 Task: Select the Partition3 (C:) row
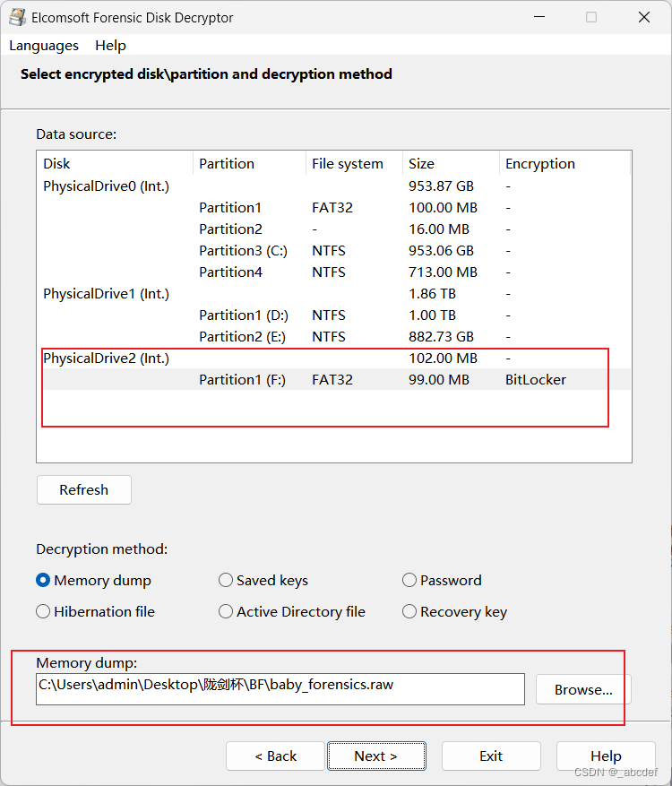click(333, 251)
